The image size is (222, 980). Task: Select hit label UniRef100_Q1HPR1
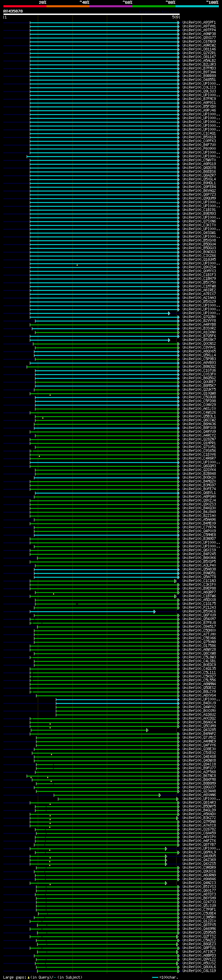[x=199, y=443]
